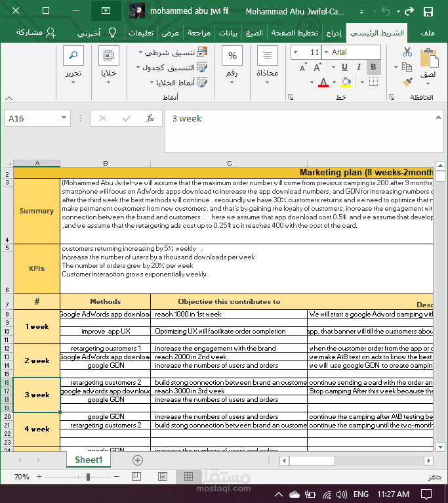Expand the font size dropdown arrow

click(x=295, y=52)
